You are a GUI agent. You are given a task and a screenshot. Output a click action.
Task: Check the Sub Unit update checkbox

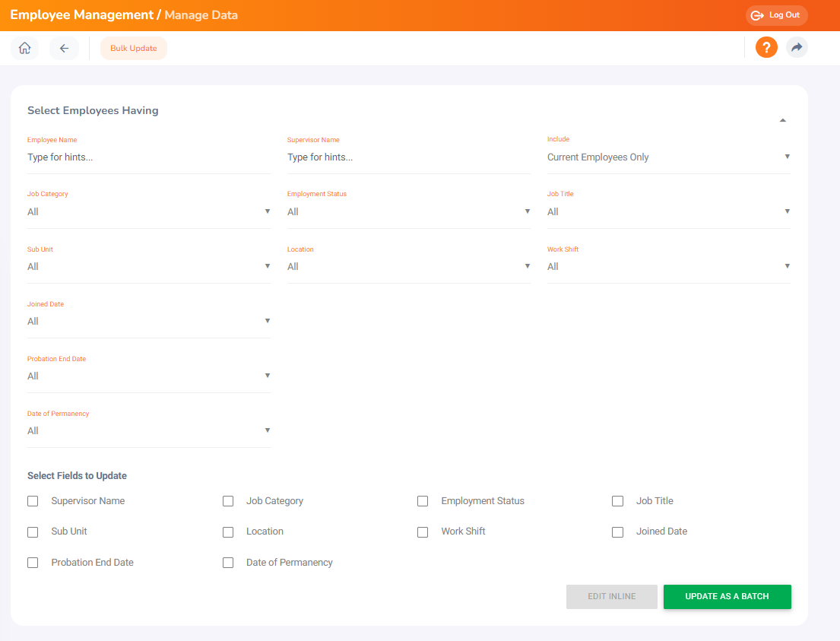(33, 532)
